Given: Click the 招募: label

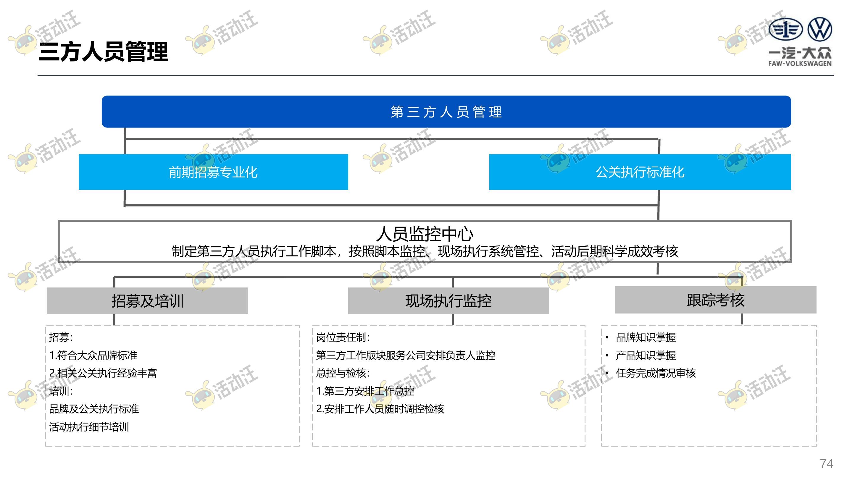Looking at the screenshot, I should point(61,337).
